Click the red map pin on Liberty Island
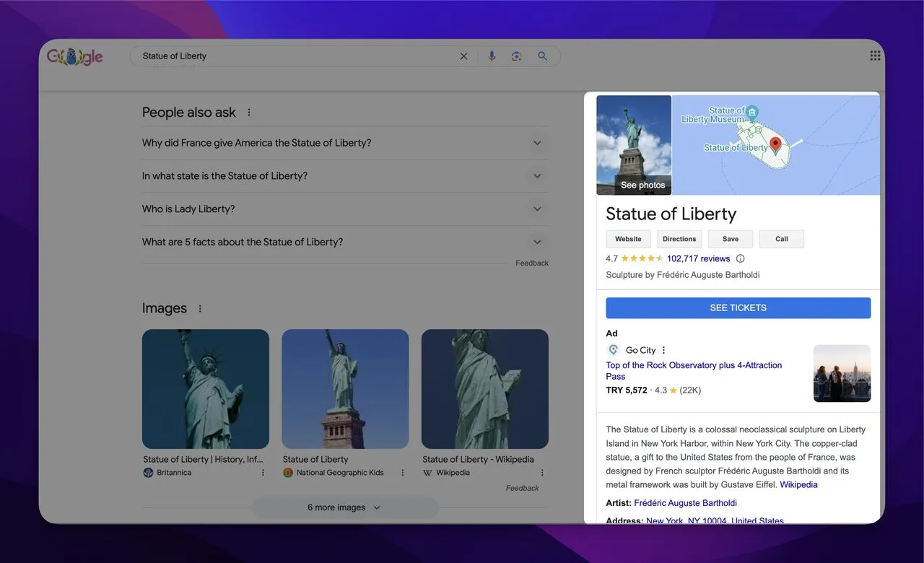Viewport: 924px width, 563px height. coord(776,146)
